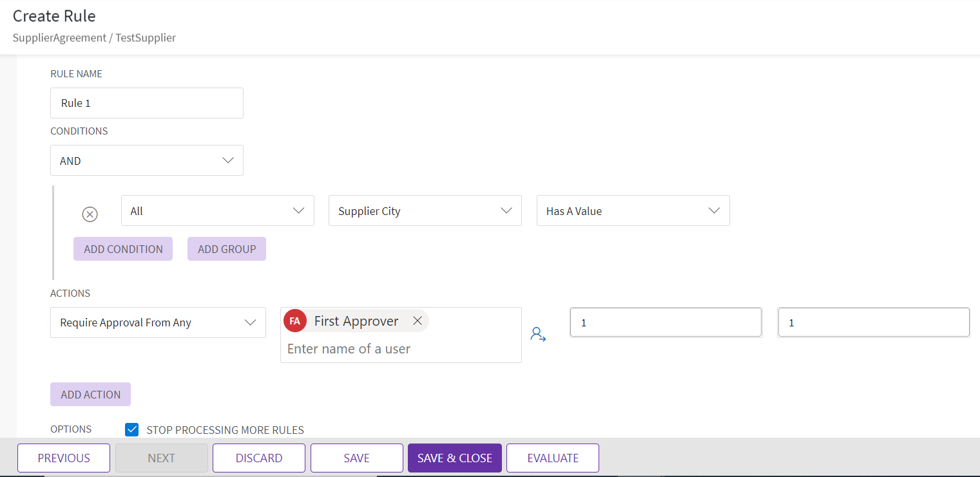This screenshot has height=477, width=980.
Task: Discard the rule changes
Action: point(259,458)
